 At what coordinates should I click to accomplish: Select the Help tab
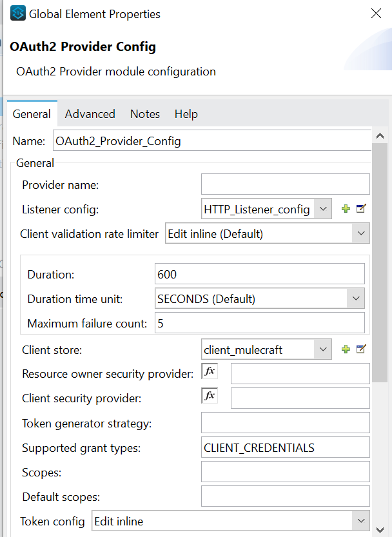(x=186, y=114)
